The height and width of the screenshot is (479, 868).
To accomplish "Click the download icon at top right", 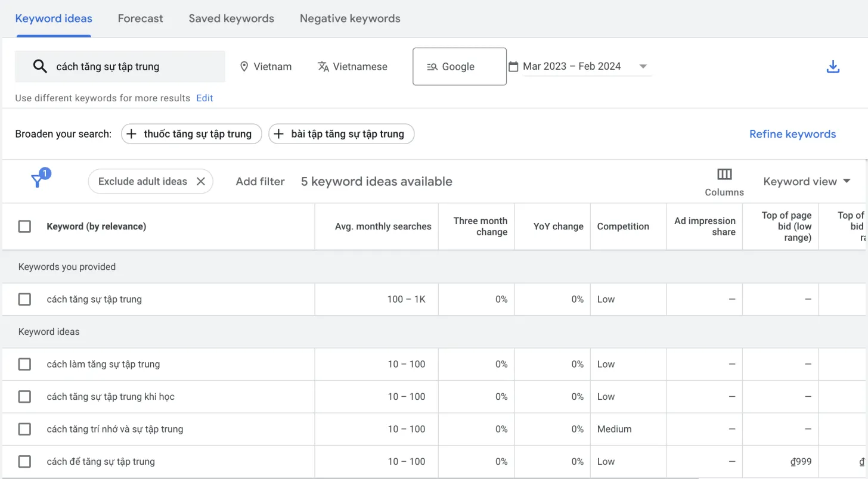I will (833, 66).
